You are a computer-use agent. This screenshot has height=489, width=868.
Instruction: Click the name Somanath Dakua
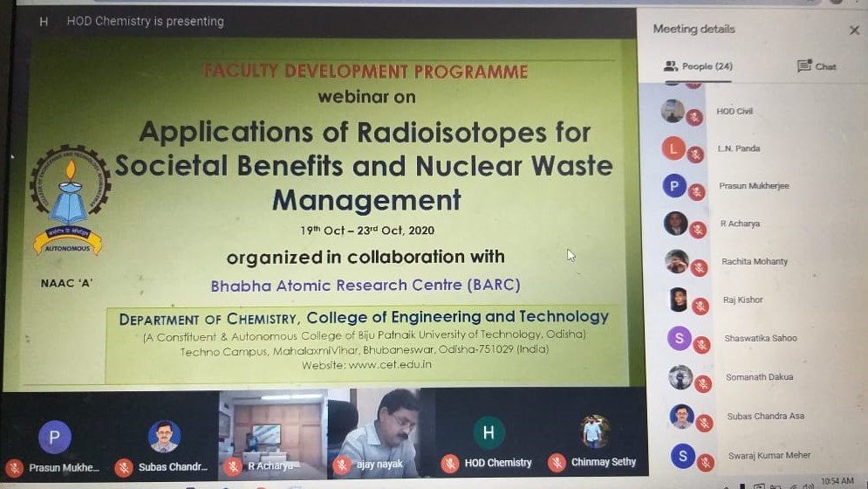pos(760,377)
